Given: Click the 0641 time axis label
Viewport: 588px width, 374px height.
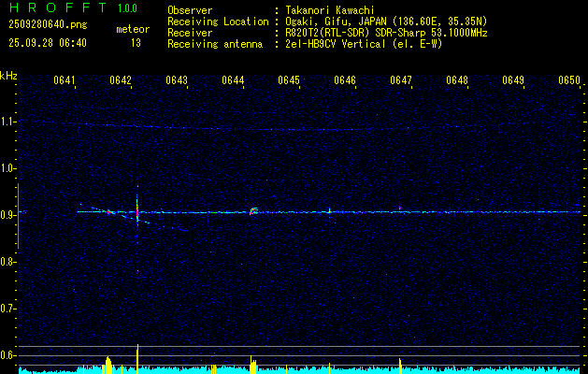Looking at the screenshot, I should [65, 80].
